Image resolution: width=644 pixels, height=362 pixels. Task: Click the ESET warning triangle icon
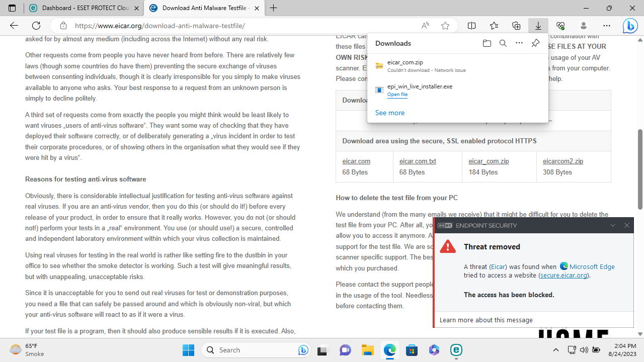coord(448,246)
